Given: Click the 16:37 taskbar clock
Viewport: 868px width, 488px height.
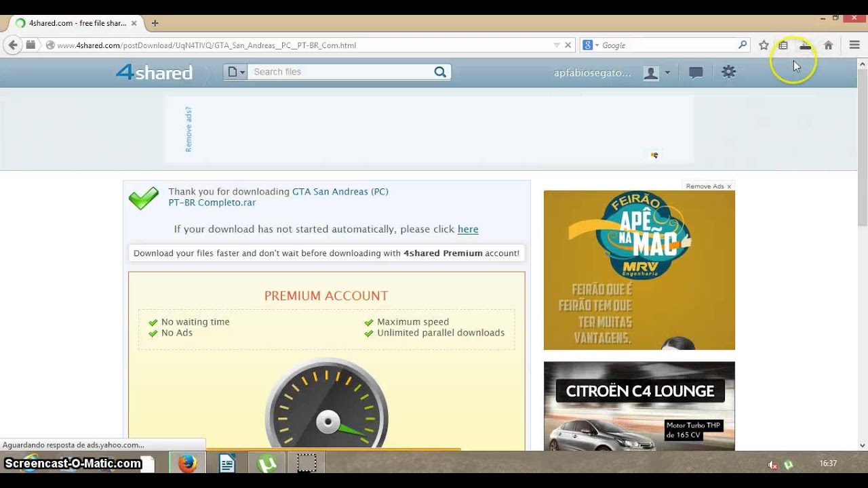Looking at the screenshot, I should tap(828, 464).
